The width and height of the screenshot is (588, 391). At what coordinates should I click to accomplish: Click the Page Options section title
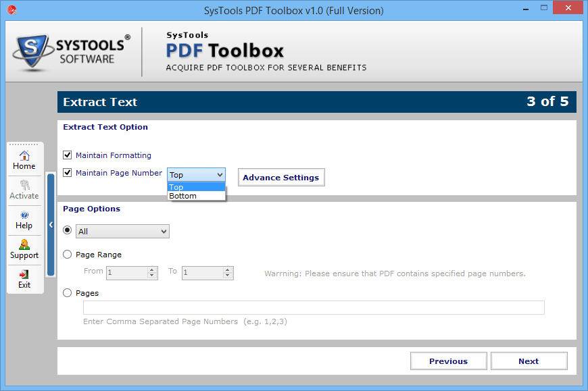[x=91, y=209]
